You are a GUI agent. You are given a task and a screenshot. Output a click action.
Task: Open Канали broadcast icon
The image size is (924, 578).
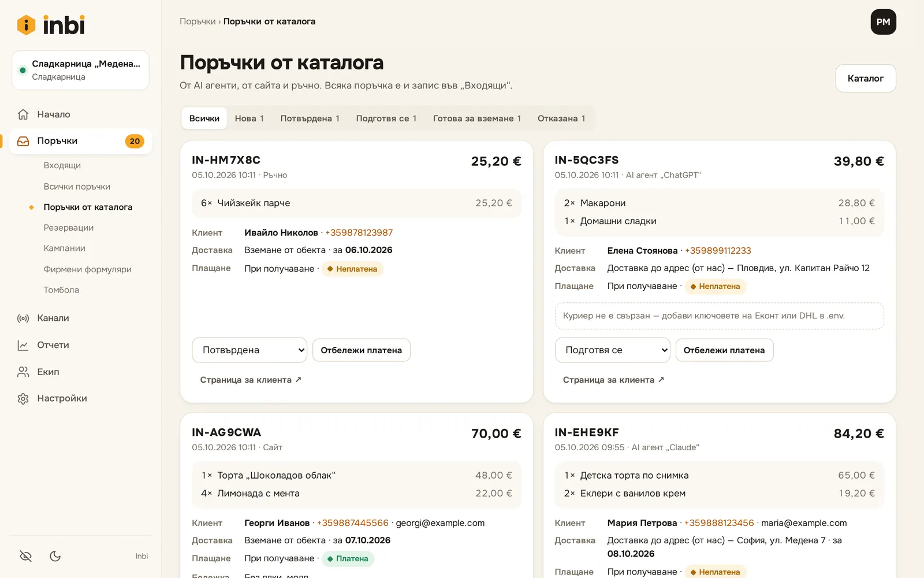pos(23,318)
